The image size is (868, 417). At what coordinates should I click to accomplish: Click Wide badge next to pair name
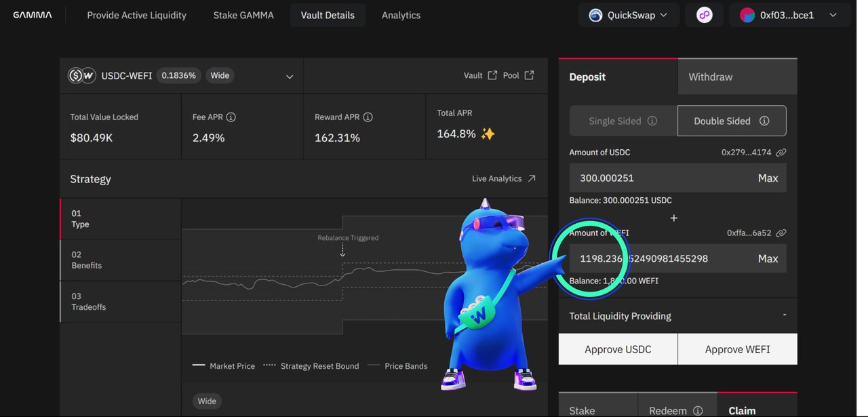coord(220,75)
